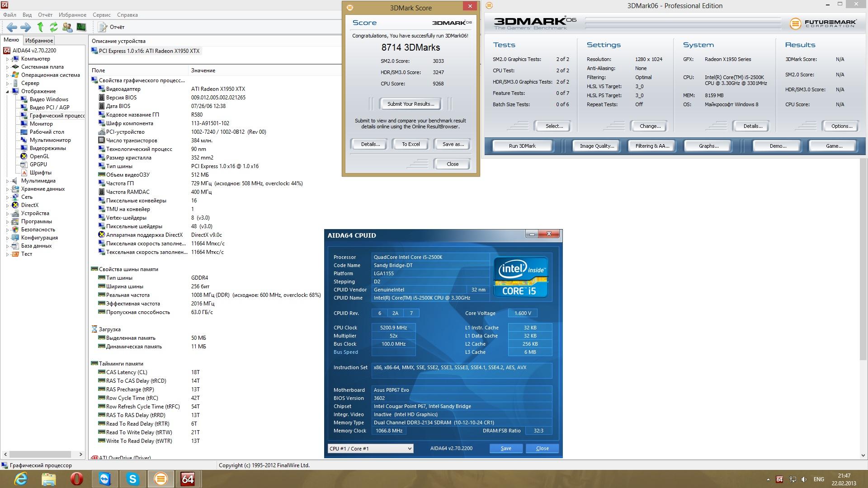
Task: Expand the Системная плата tree node
Action: coord(8,67)
